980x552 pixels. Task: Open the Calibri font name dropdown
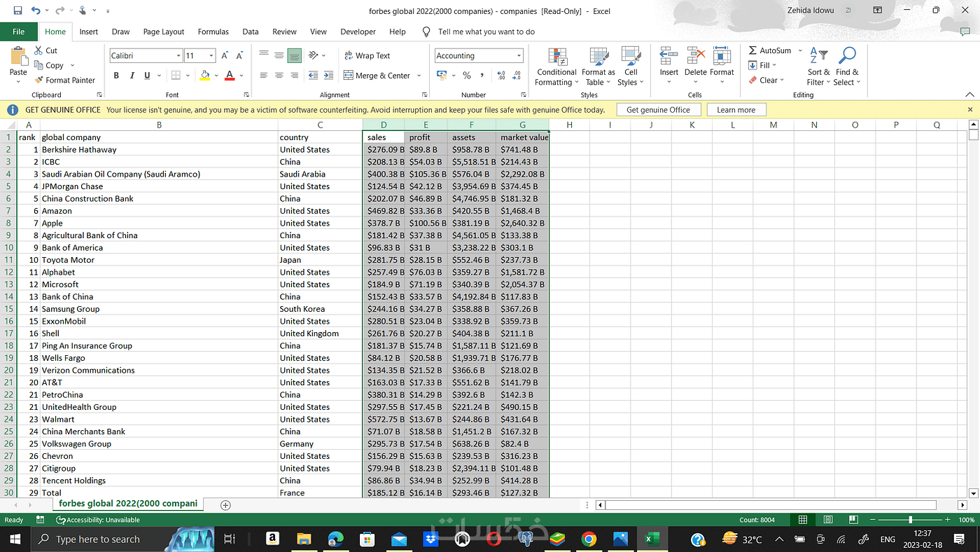click(178, 55)
